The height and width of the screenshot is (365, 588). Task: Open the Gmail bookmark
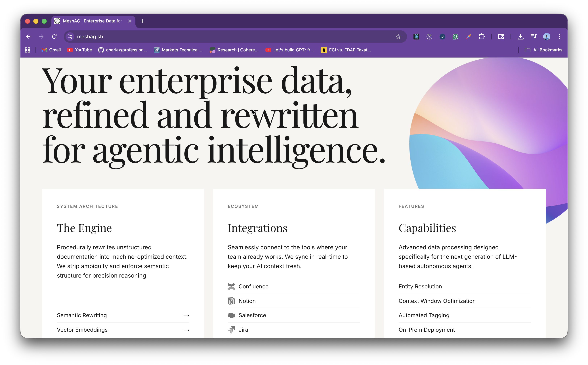[51, 50]
